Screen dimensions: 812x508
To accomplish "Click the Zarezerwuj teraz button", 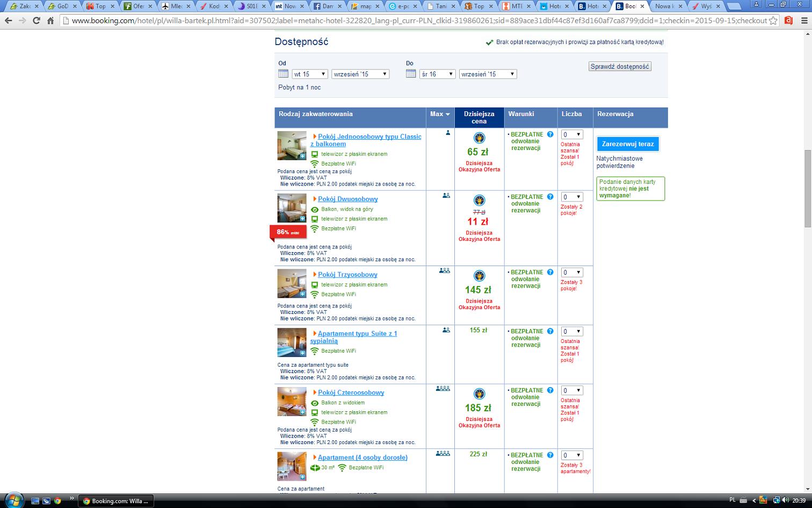I will click(628, 144).
